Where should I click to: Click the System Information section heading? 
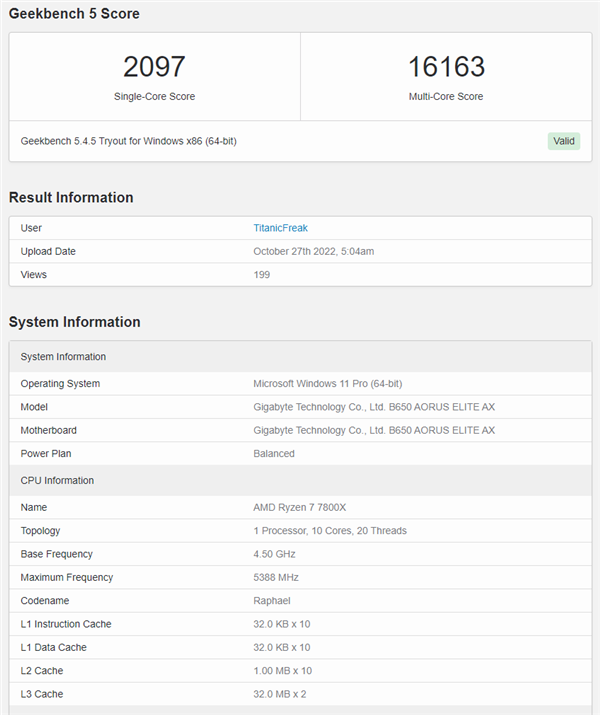pos(74,322)
